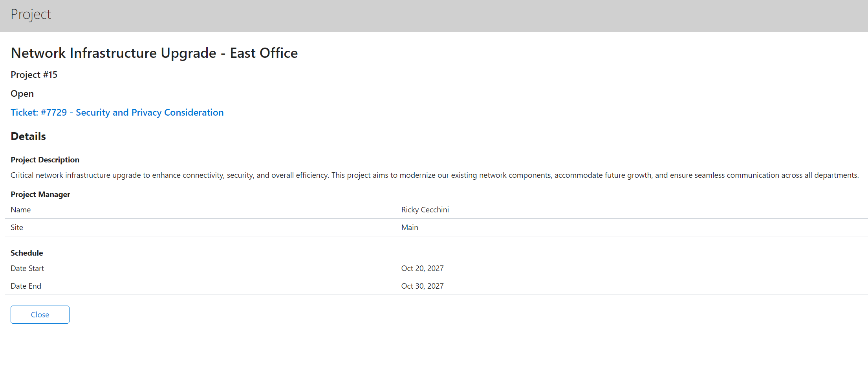Click the Schedule section heading
The height and width of the screenshot is (374, 868).
[x=27, y=253]
